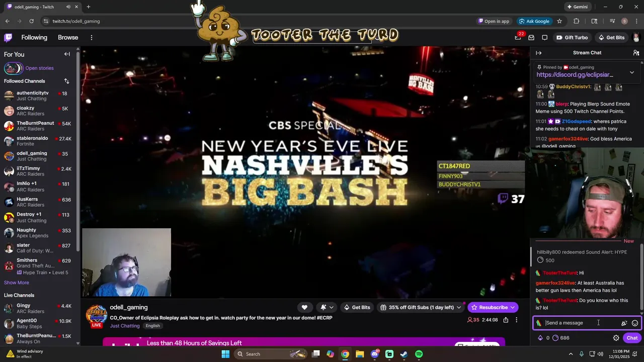Click the Windows taskbar Search box
Viewport: 644px width, 362px height.
(x=271, y=354)
